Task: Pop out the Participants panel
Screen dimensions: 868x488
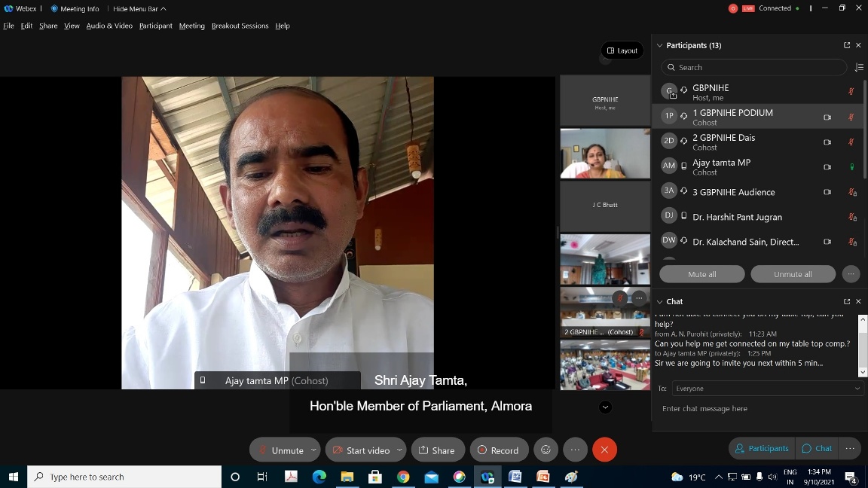Action: 847,45
